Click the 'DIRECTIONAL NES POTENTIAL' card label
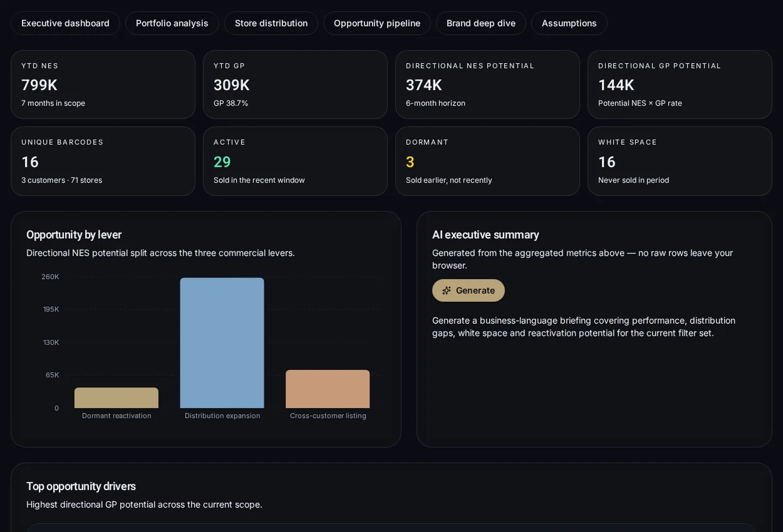Screen dimensions: 783x532 (470, 66)
